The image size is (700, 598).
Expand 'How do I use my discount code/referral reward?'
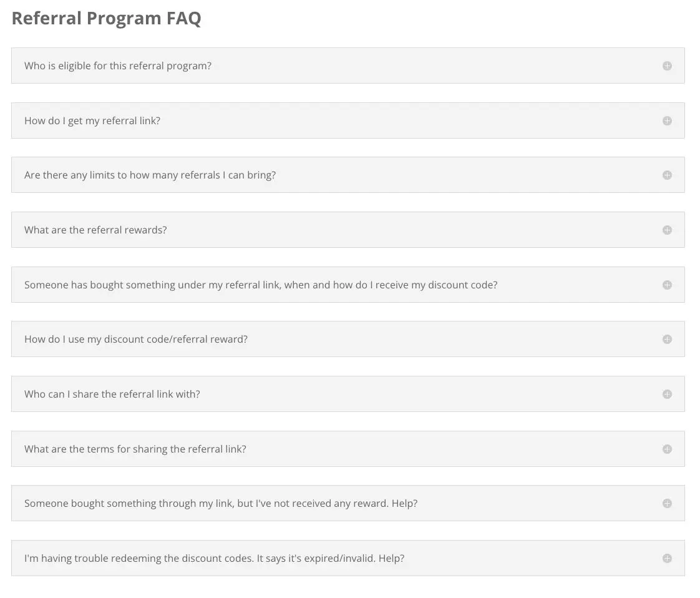tap(348, 340)
